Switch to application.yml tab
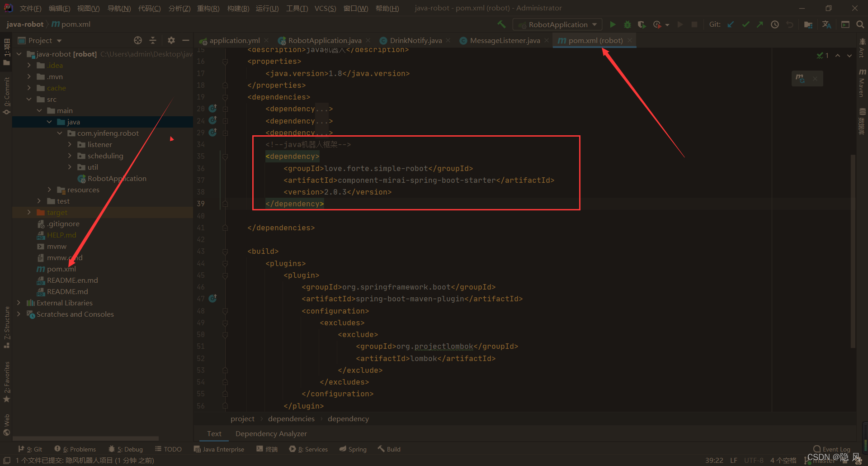The image size is (868, 466). pos(234,40)
